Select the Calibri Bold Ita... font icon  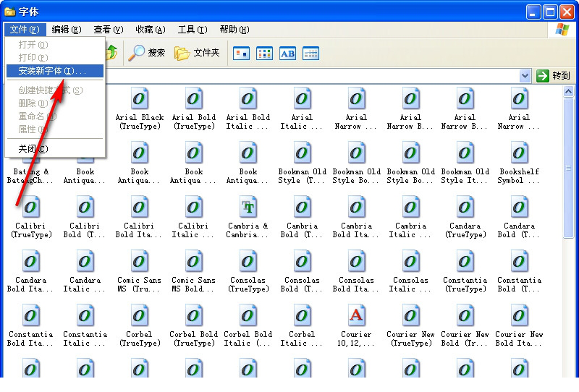click(140, 208)
